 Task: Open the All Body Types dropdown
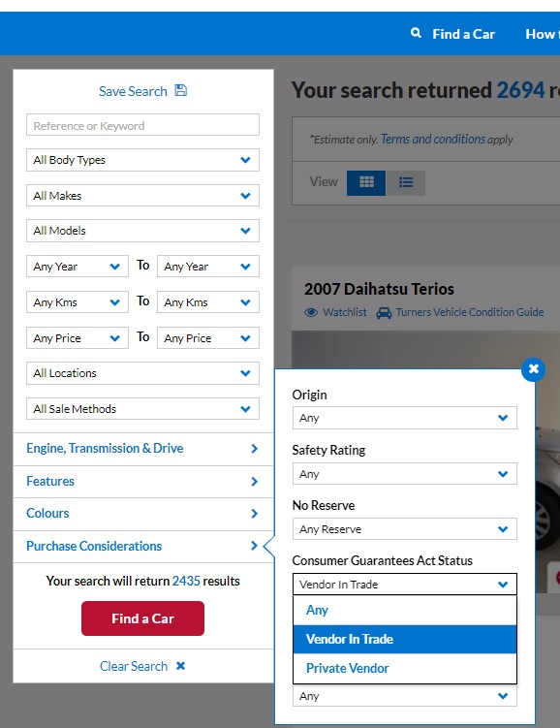point(142,160)
